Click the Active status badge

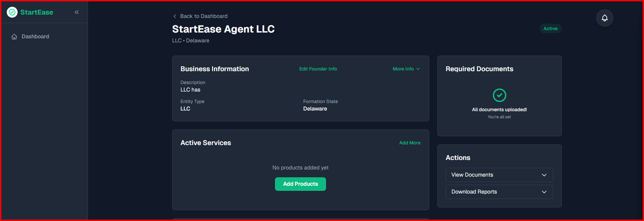pyautogui.click(x=550, y=28)
